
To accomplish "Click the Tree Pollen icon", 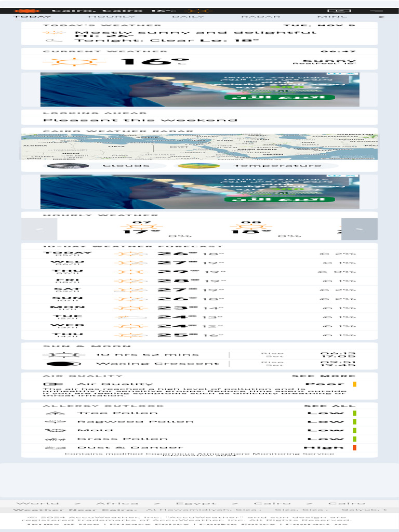I will [x=55, y=413].
